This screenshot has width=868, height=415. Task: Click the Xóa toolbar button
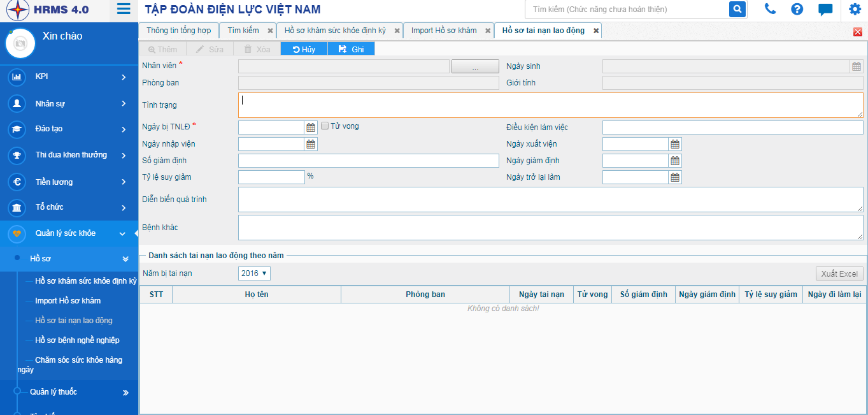coord(257,49)
